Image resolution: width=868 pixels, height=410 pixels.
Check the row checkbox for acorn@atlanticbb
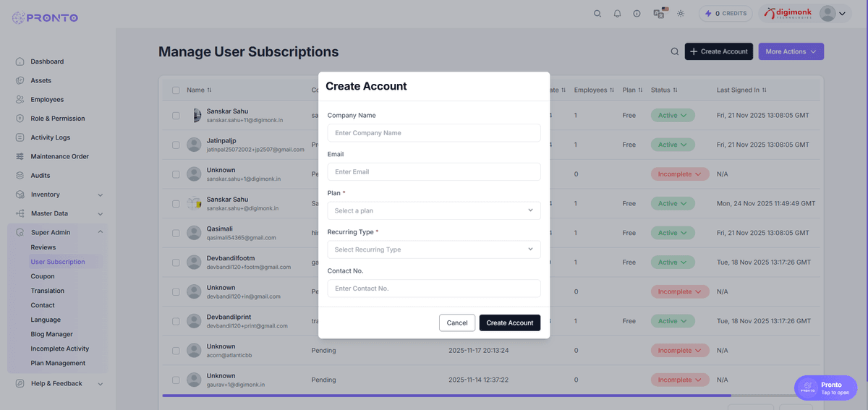coord(176,351)
